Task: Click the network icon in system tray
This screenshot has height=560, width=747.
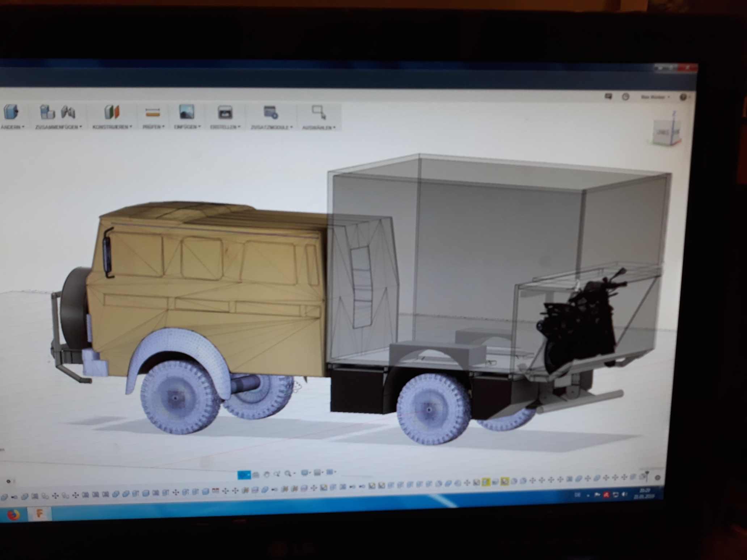Action: point(615,495)
